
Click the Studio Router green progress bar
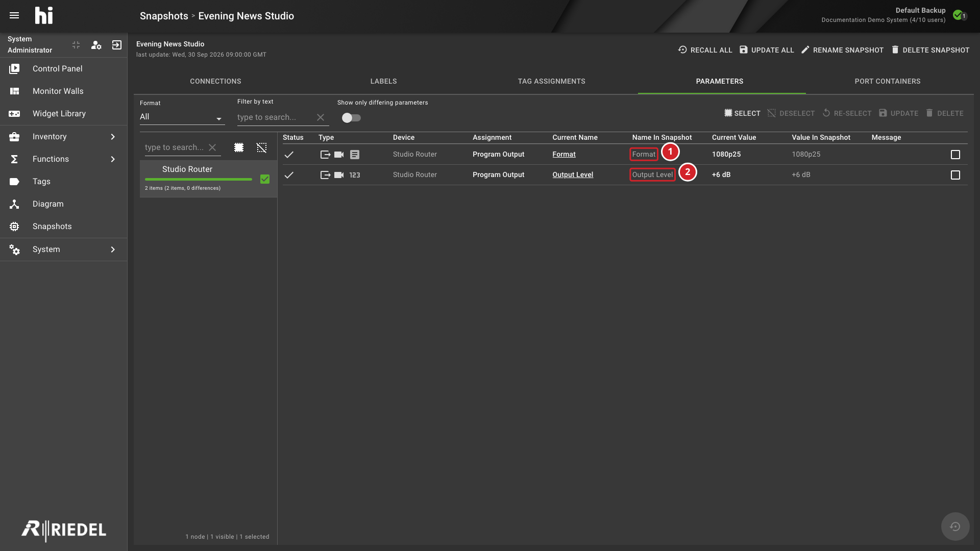(x=198, y=179)
